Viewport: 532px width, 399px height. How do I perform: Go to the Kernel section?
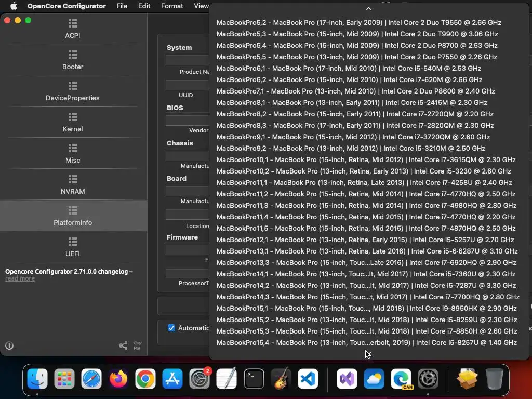click(x=73, y=123)
